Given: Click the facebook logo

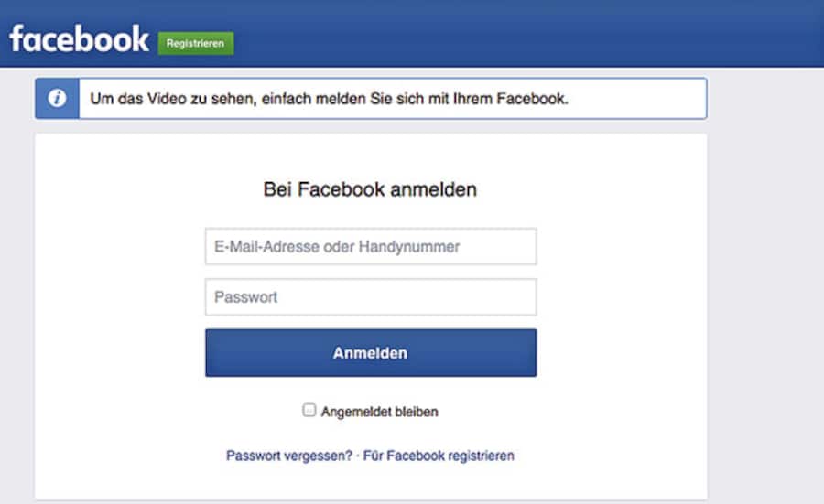Looking at the screenshot, I should (79, 38).
